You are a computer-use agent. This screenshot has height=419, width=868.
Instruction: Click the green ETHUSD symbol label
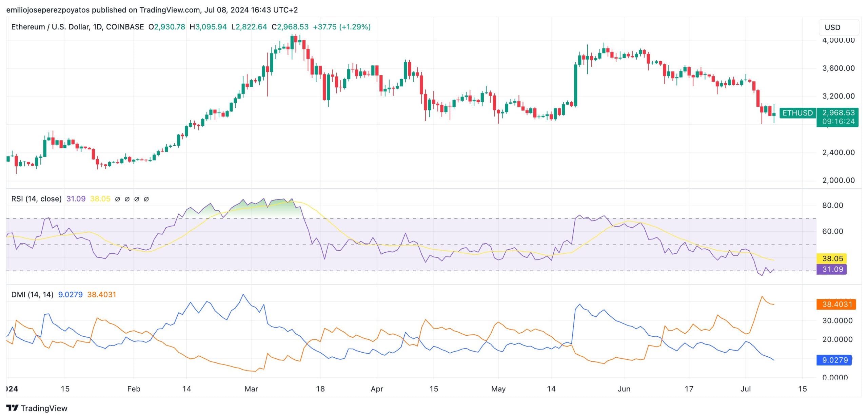[x=797, y=113]
